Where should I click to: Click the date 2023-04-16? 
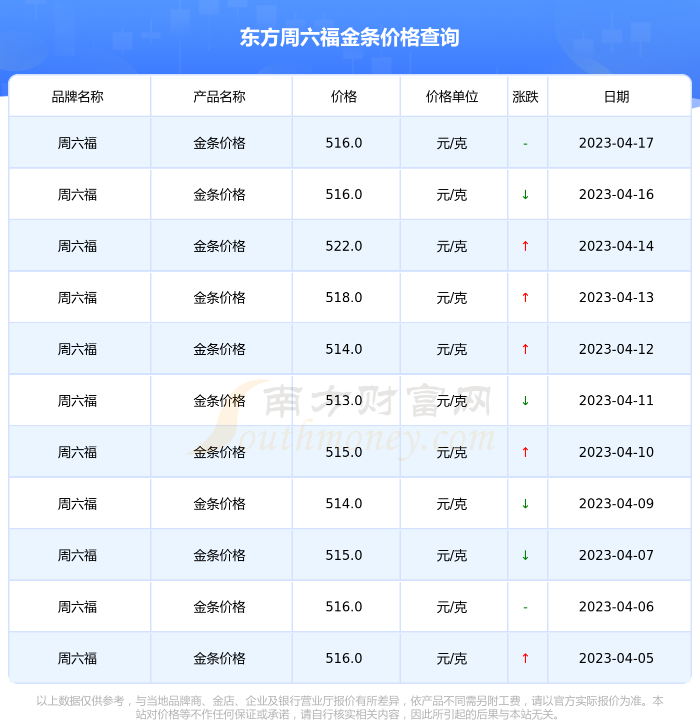(616, 195)
